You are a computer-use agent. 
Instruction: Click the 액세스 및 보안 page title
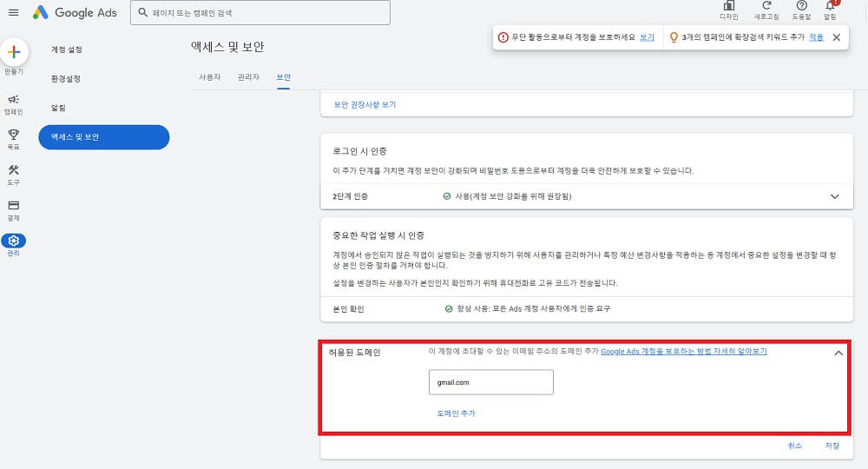pos(227,47)
